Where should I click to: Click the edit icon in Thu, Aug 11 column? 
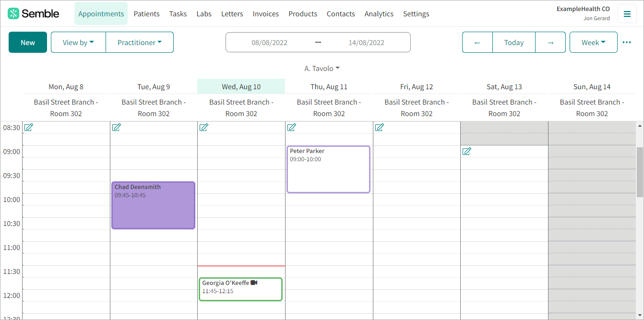pos(292,127)
